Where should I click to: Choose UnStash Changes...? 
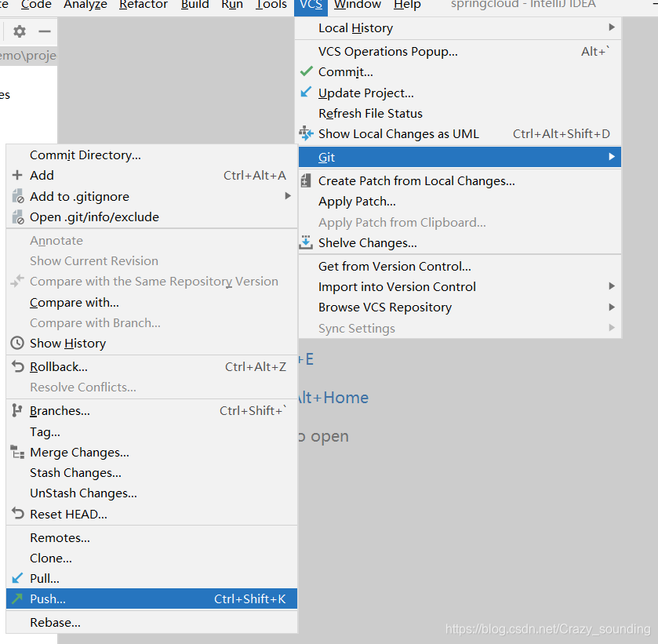tap(151, 493)
